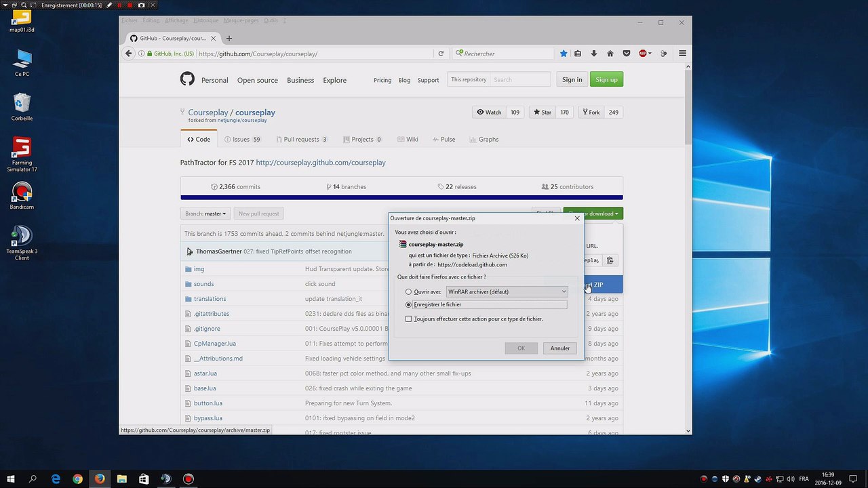Screen dimensions: 868x488
Task: Click the Pocket icon in toolbar
Action: pyautogui.click(x=627, y=54)
